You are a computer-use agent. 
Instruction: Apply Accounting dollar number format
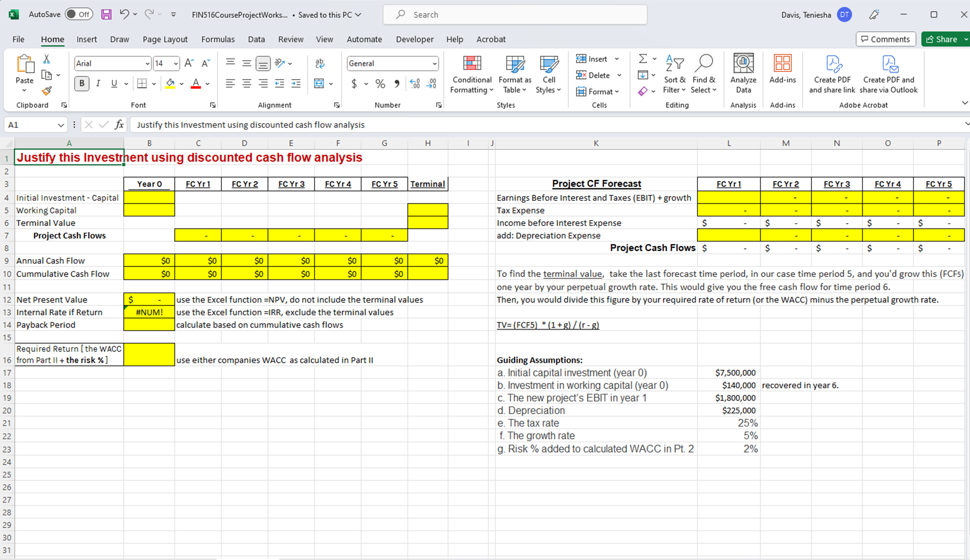point(354,83)
